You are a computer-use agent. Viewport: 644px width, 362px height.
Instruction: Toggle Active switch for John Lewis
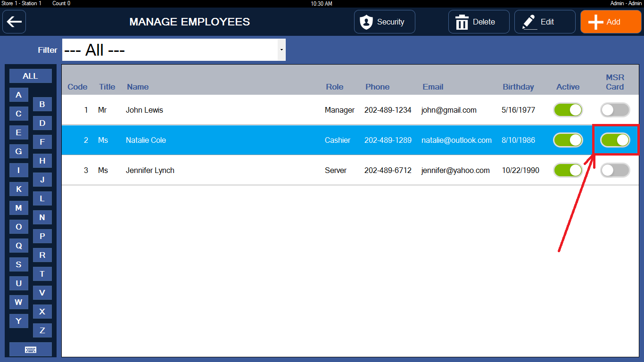point(568,110)
